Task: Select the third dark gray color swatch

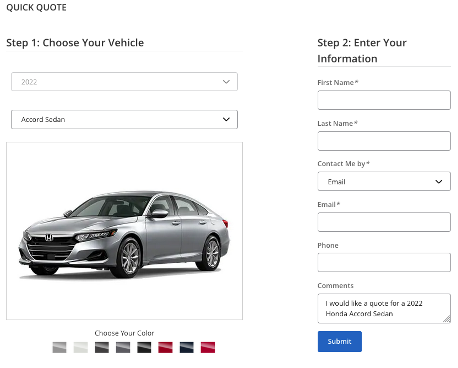Action: [x=102, y=347]
